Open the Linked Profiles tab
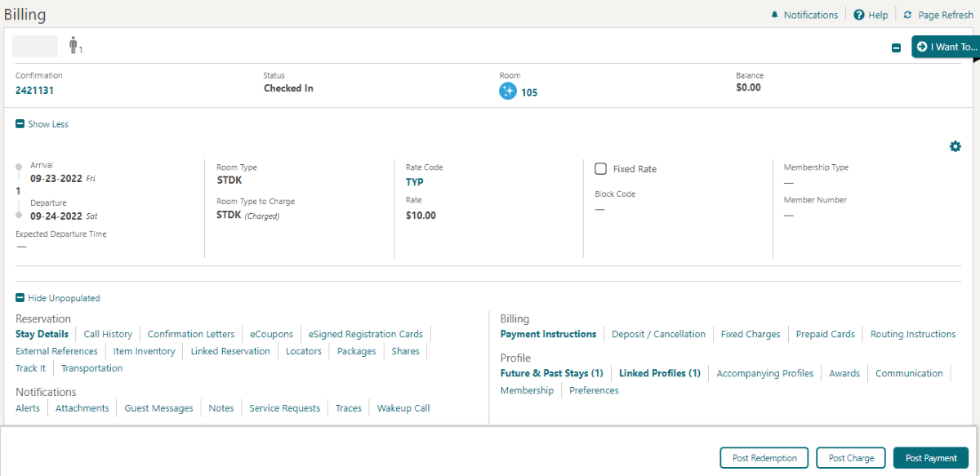The width and height of the screenshot is (980, 476). point(659,373)
